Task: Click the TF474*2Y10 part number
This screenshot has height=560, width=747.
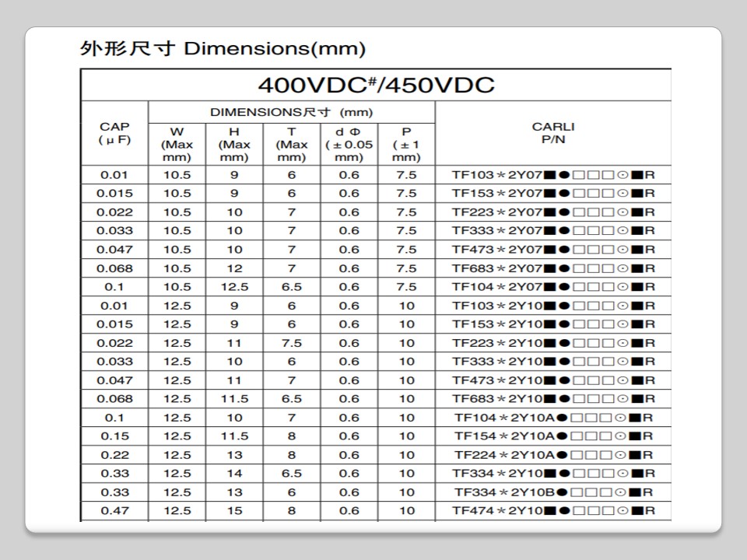Action: (553, 511)
